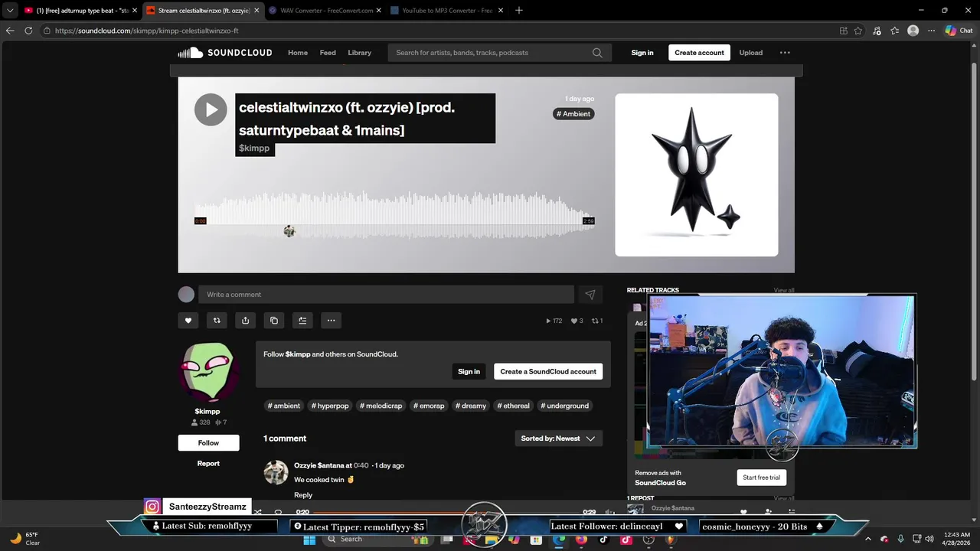Click Sign in in follow banner
The height and width of the screenshot is (551, 980).
469,371
